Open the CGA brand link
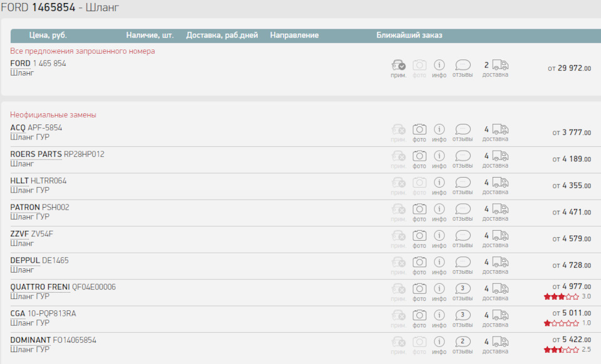Screen dimensions: 601x364 pos(18,313)
